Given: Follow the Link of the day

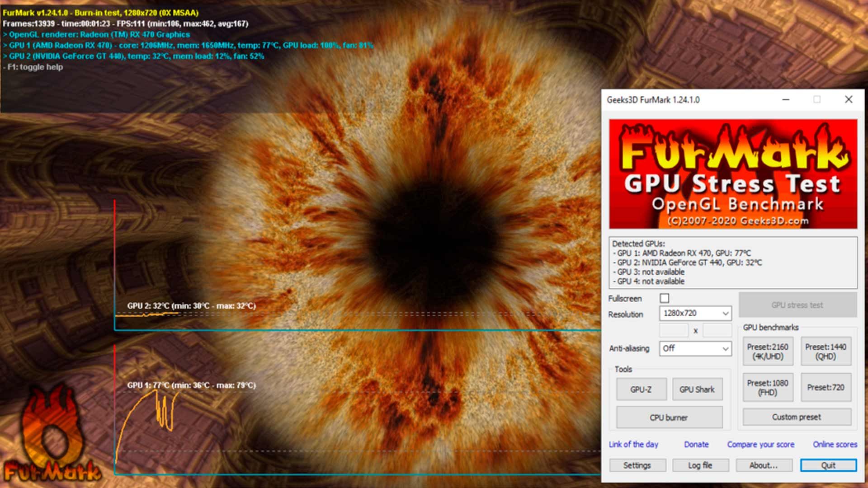Looking at the screenshot, I should coord(633,445).
